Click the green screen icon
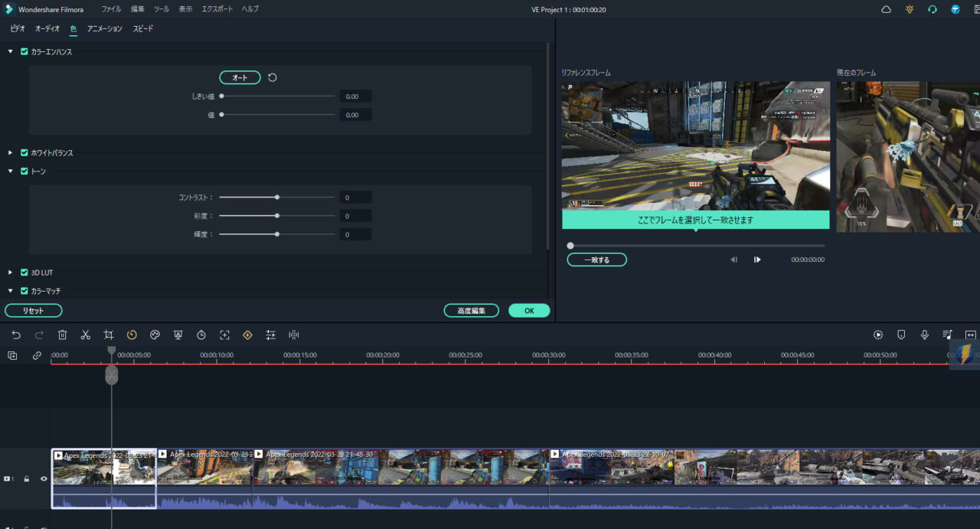This screenshot has width=980, height=529. pos(178,335)
